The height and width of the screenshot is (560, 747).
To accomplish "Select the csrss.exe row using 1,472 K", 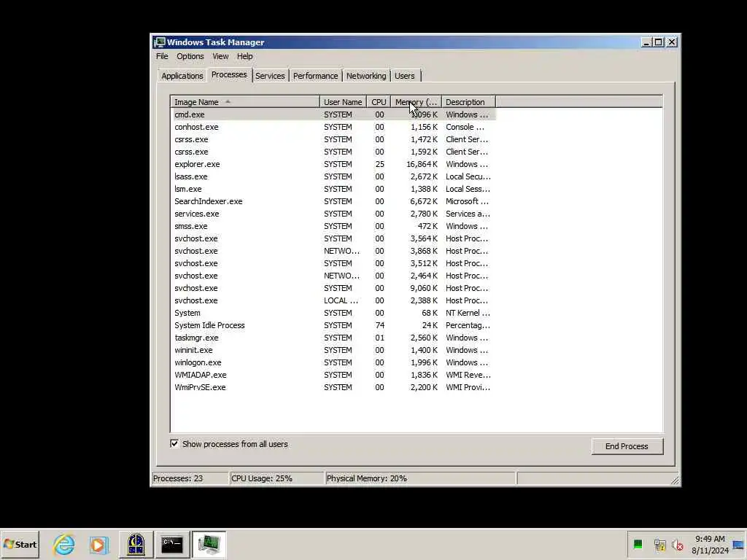I will tap(333, 139).
